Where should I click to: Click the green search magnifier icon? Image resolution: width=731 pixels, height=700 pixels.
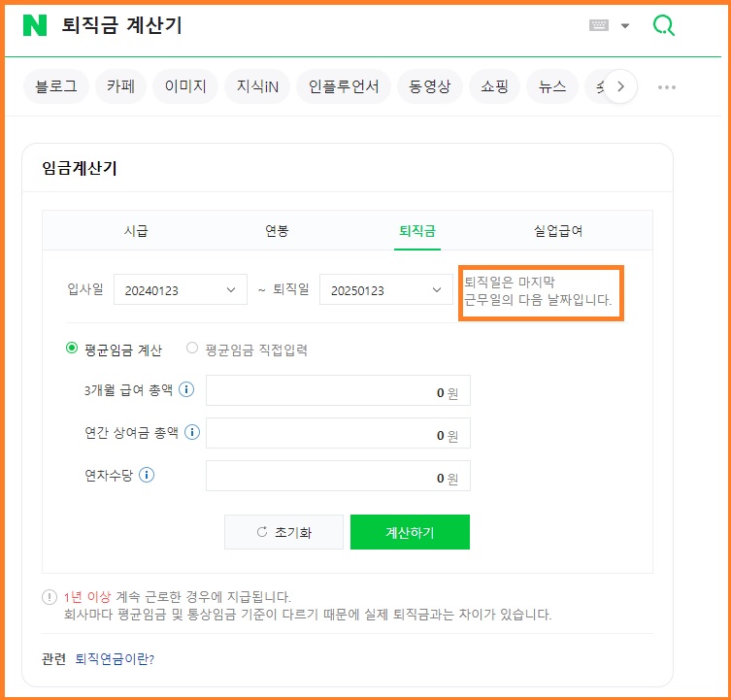pyautogui.click(x=663, y=25)
